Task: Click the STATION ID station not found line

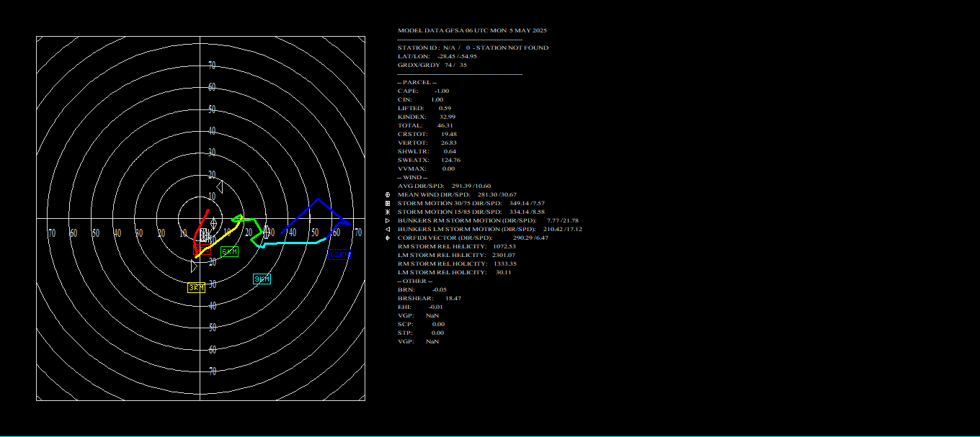Action: [473, 48]
